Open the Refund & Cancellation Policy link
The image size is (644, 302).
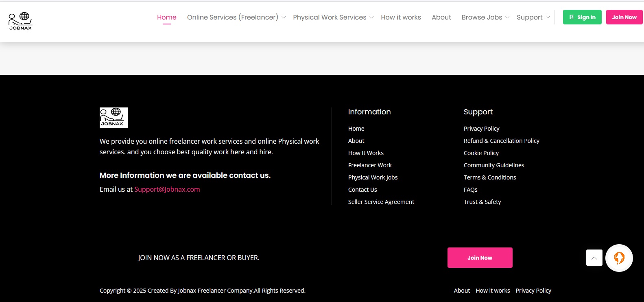501,141
